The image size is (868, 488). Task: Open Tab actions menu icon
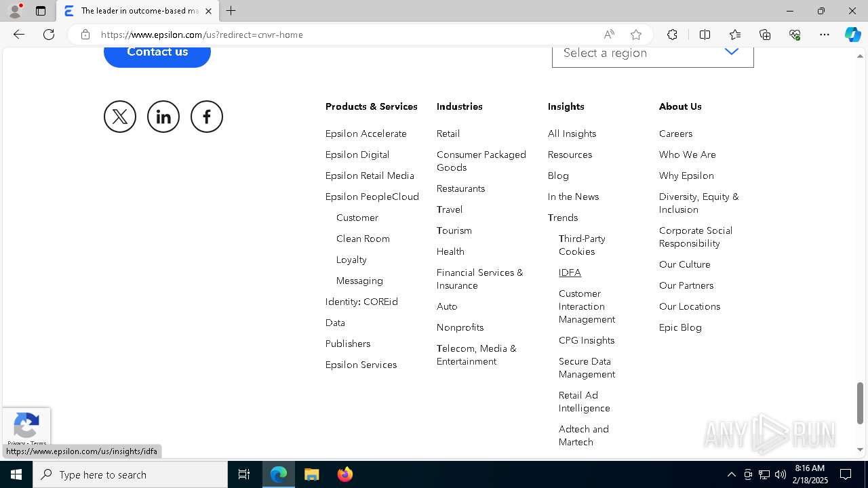tap(41, 11)
